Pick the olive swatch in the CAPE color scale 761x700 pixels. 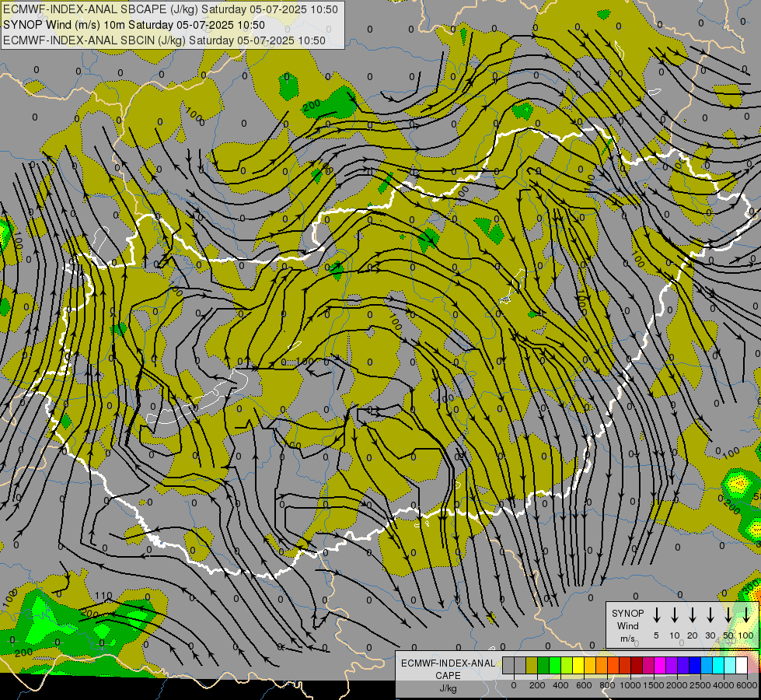[532, 665]
